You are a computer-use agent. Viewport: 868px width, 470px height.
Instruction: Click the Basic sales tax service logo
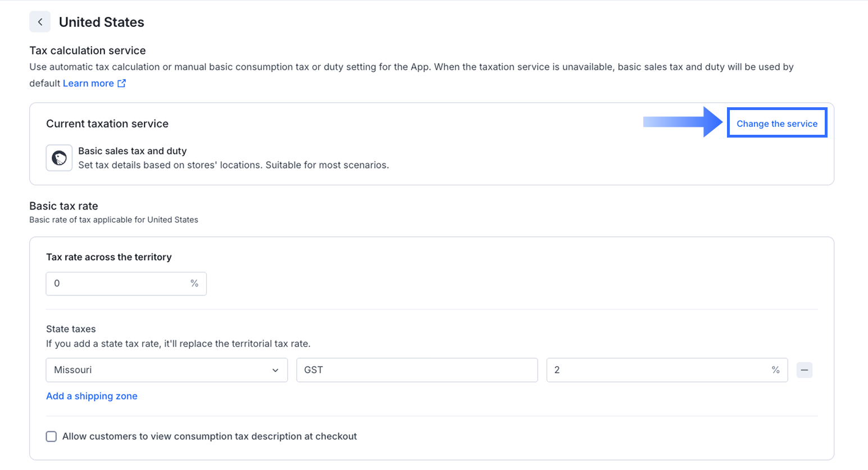point(59,158)
